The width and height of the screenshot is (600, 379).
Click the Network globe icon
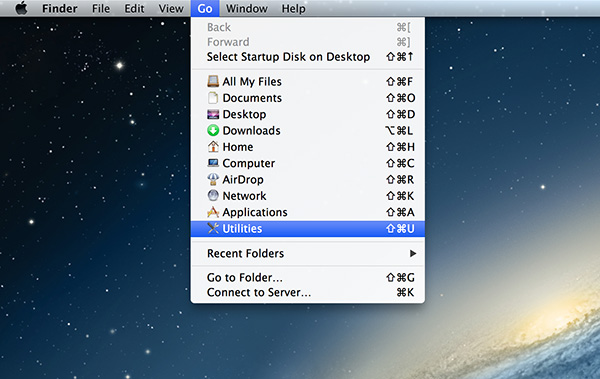[213, 196]
